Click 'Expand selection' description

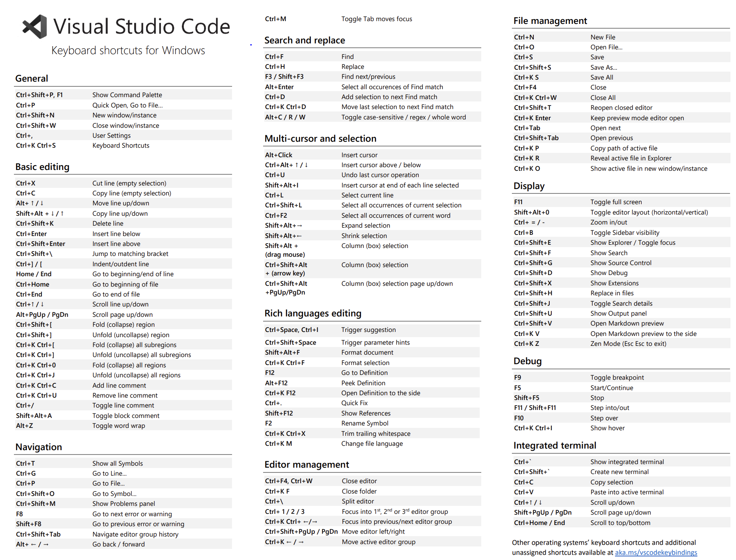366,225
